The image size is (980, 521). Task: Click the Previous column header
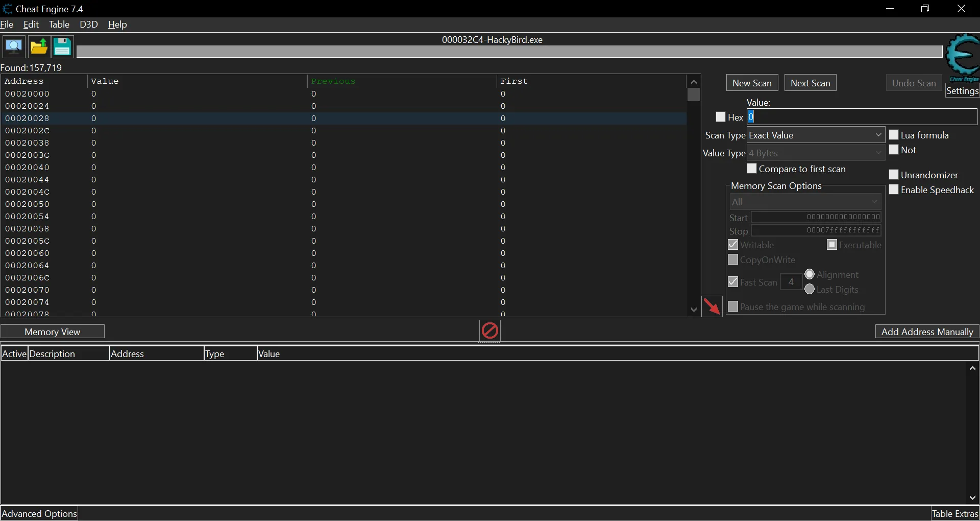pos(402,81)
